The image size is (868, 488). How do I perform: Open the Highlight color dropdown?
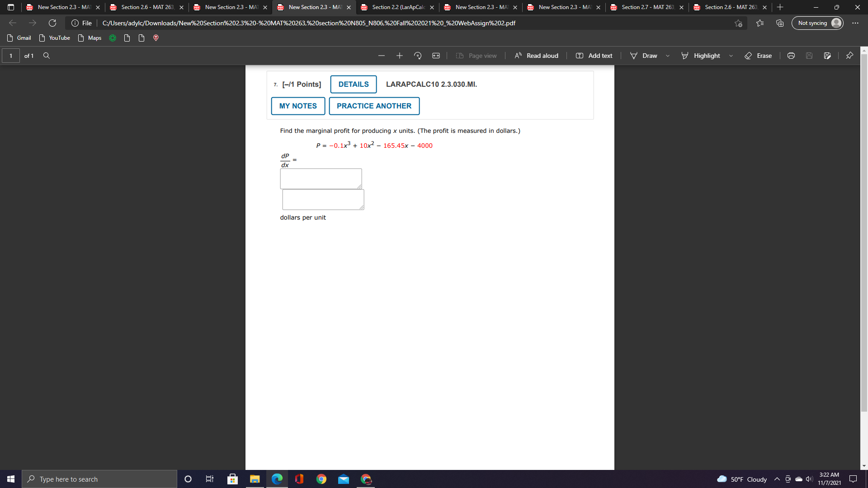731,56
